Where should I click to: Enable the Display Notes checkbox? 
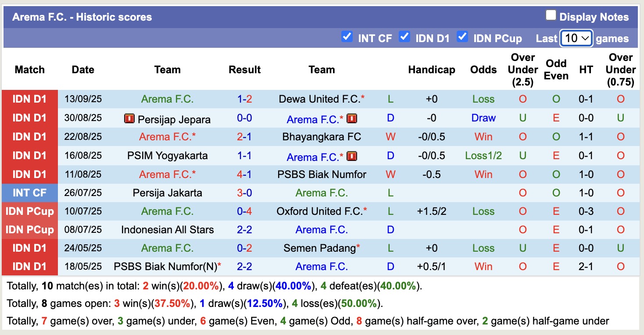click(x=551, y=16)
